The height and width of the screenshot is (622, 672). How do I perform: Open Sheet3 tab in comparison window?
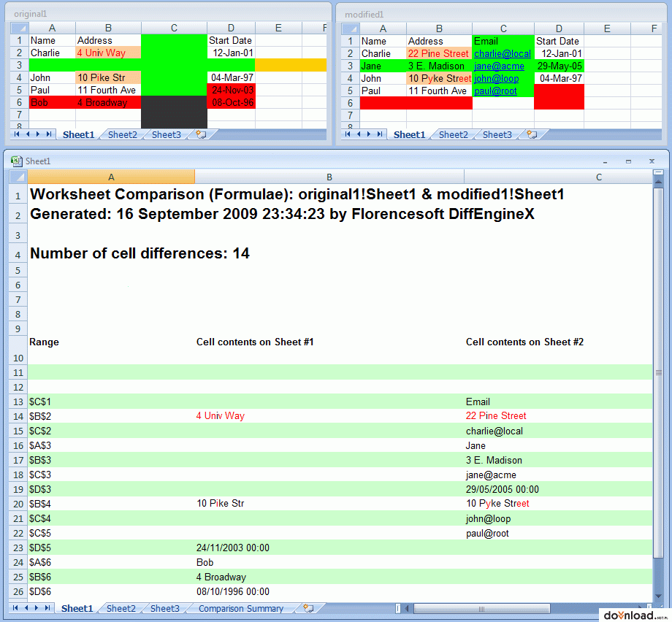pyautogui.click(x=165, y=608)
